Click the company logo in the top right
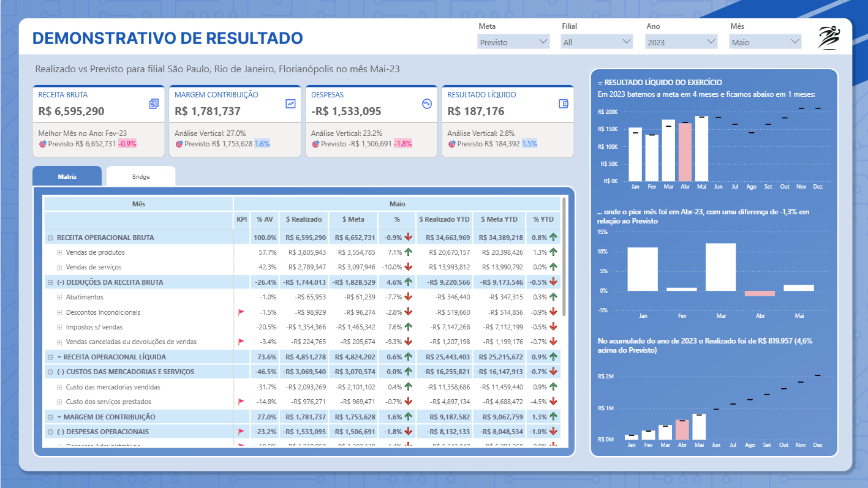Viewport: 868px width, 488px height. pos(828,37)
